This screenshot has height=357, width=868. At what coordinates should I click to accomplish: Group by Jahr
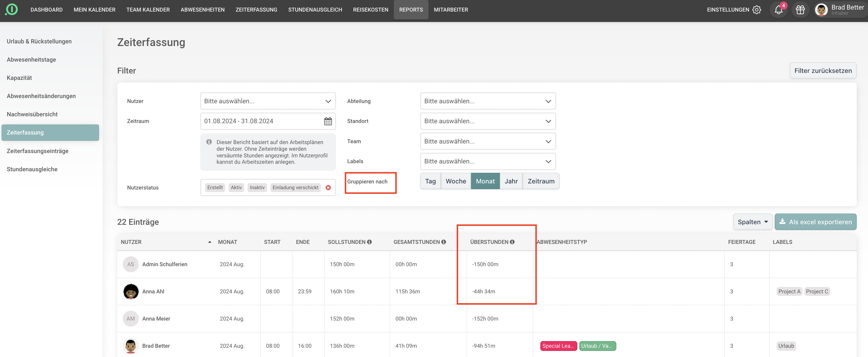(x=511, y=181)
